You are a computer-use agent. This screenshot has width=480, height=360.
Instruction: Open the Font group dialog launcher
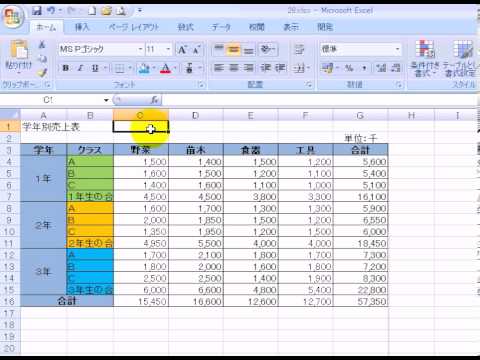[201, 85]
